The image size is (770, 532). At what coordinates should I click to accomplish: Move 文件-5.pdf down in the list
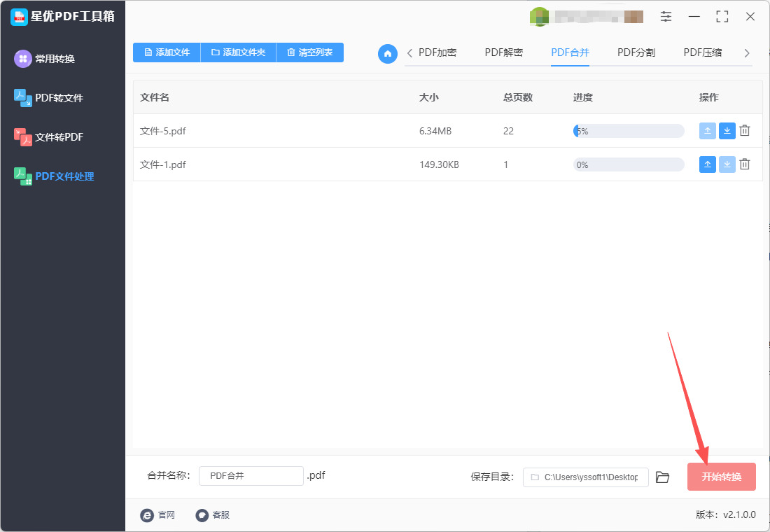(727, 131)
